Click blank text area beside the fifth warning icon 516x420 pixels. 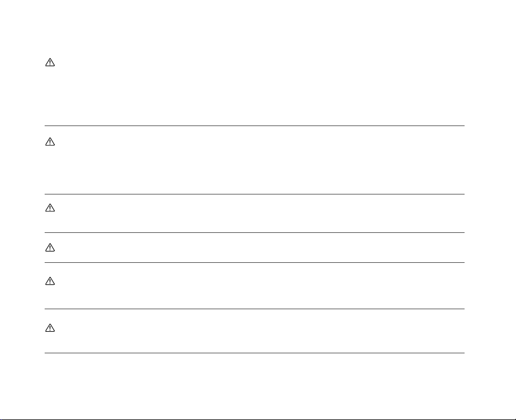click(x=254, y=285)
